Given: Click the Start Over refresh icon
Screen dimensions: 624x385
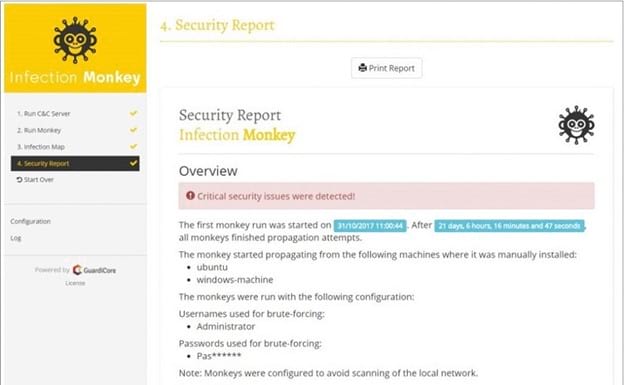Looking at the screenshot, I should click(x=19, y=180).
